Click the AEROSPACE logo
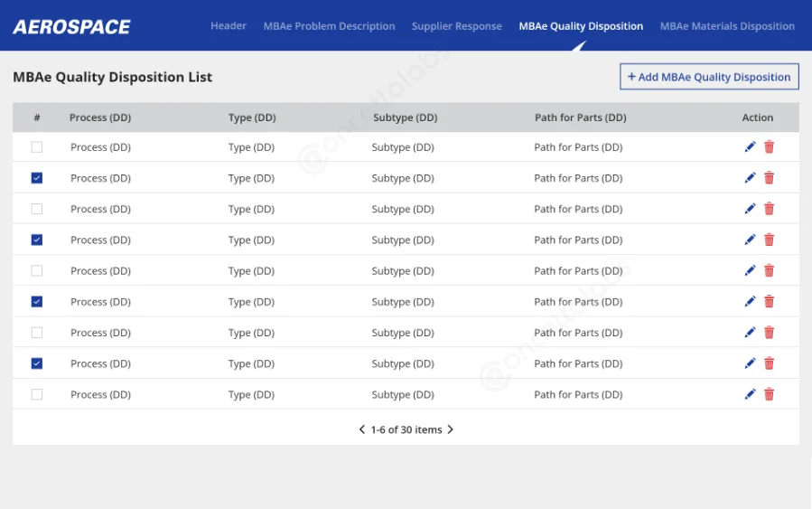The image size is (812, 509). pos(71,26)
